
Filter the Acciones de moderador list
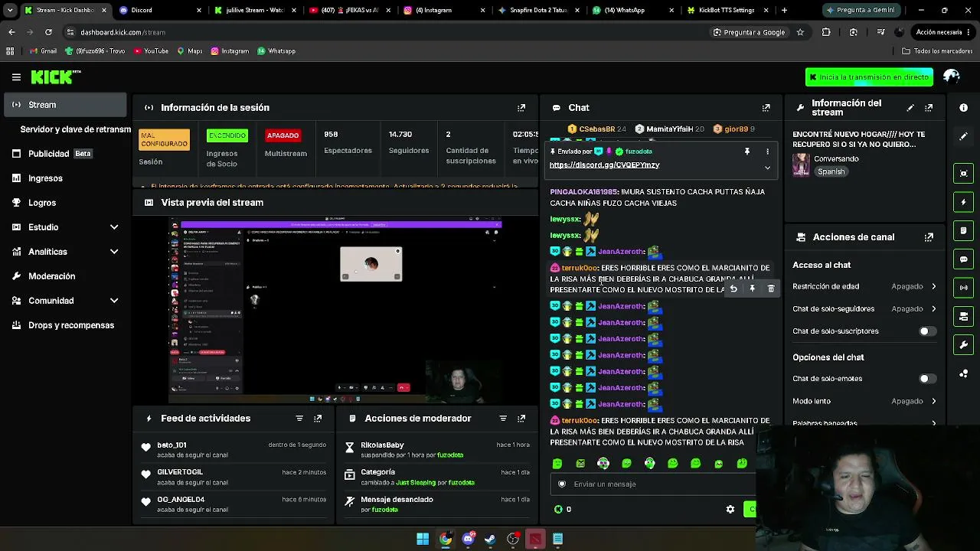click(503, 419)
